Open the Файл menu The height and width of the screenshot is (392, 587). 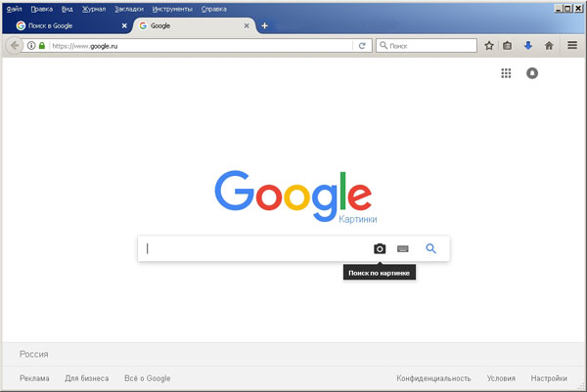15,9
